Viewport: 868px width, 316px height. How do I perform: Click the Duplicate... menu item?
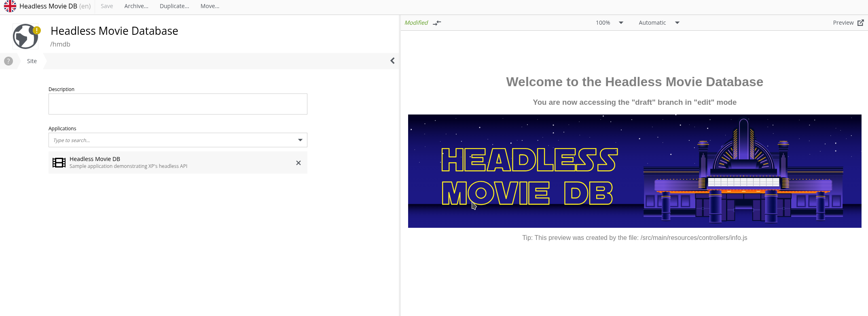click(x=174, y=6)
